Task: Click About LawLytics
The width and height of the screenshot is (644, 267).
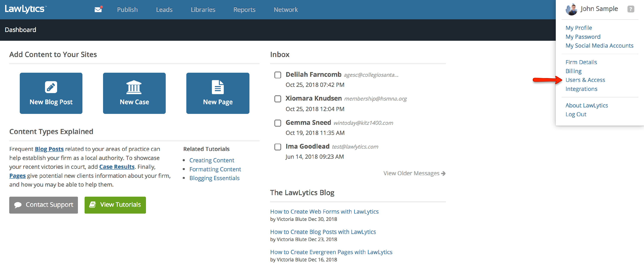Action: pos(586,105)
